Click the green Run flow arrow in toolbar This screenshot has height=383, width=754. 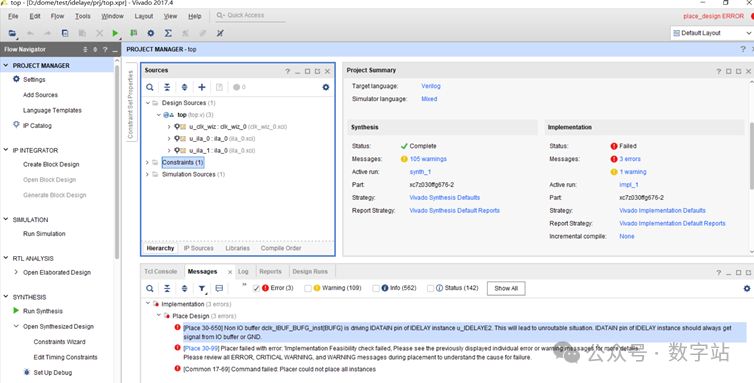(115, 33)
